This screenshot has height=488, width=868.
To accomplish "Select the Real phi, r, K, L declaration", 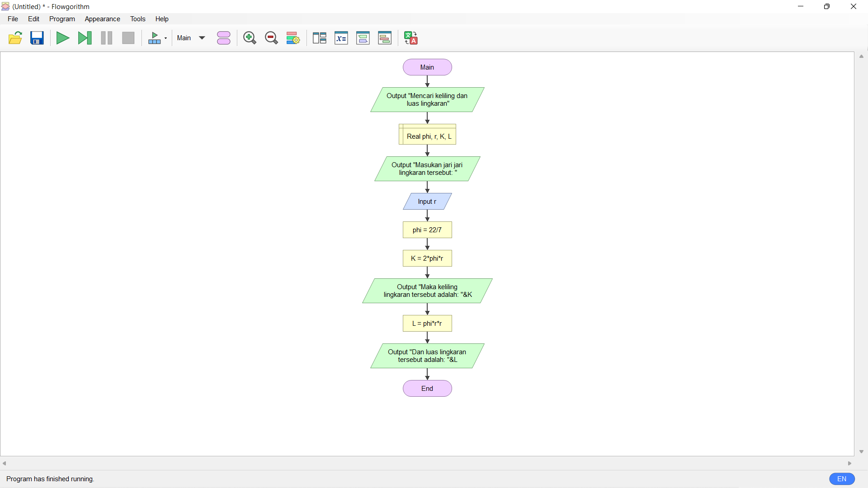I will 427,135.
